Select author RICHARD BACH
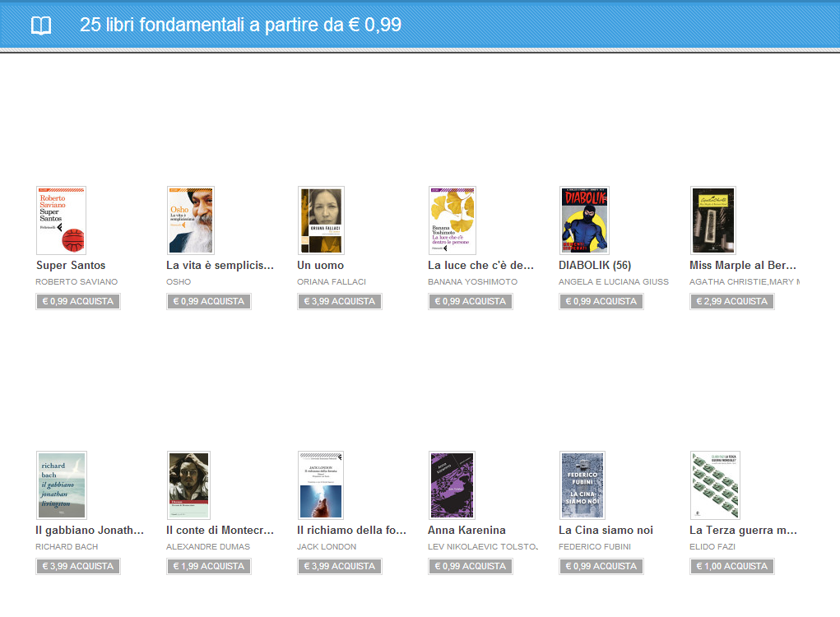This screenshot has width=840, height=617. 67,547
